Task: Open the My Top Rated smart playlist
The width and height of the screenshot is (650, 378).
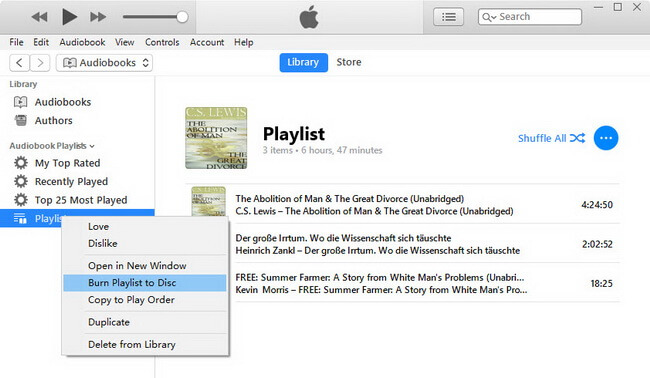Action: (67, 163)
